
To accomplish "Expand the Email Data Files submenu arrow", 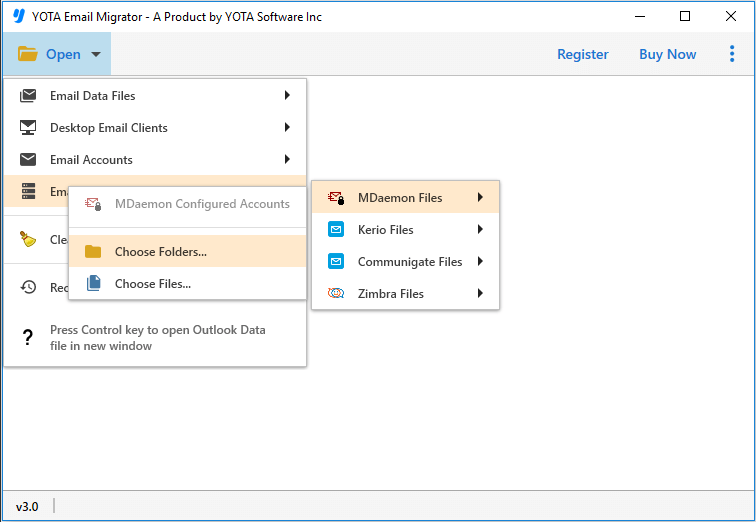I will point(287,95).
